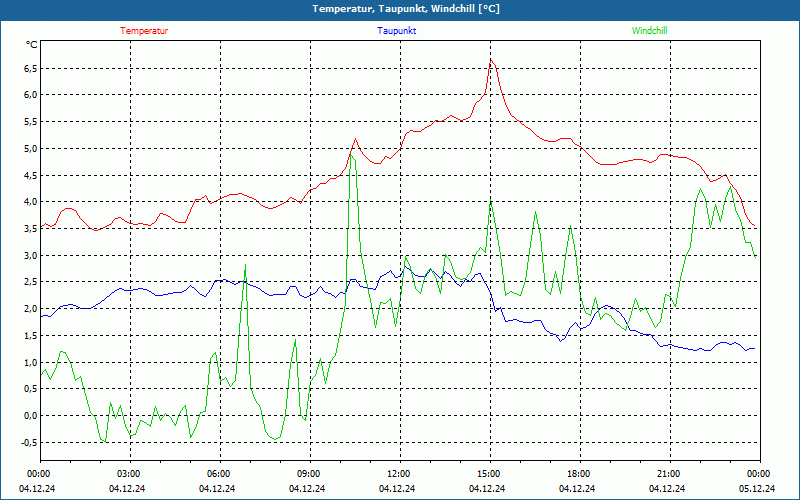Viewport: 800px width, 500px height.
Task: Click the 21:00 time axis label
Action: 668,474
